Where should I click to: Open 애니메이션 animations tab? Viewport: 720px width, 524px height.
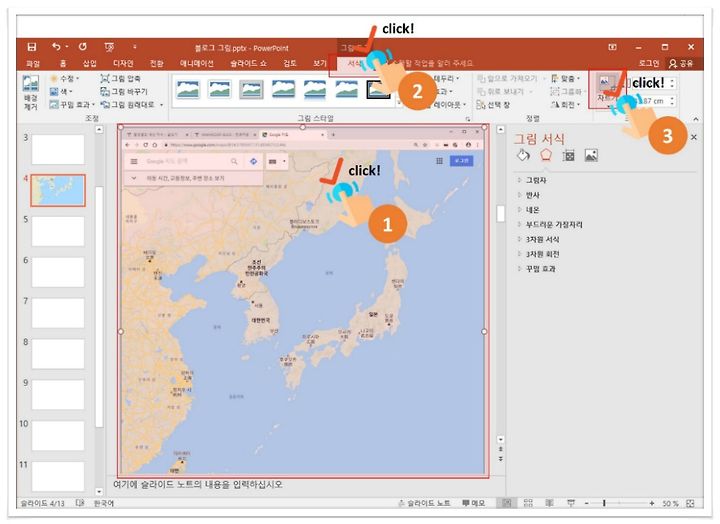coord(197,63)
